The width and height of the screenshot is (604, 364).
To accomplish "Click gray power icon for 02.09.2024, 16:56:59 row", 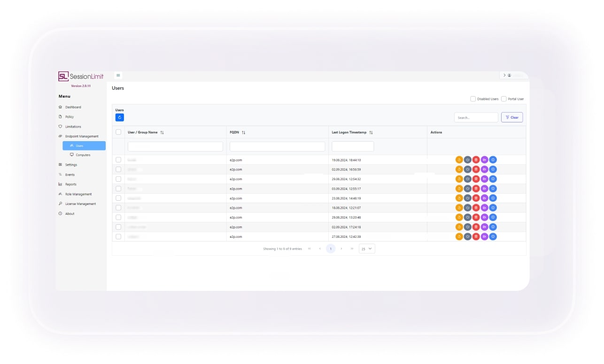I will (468, 169).
